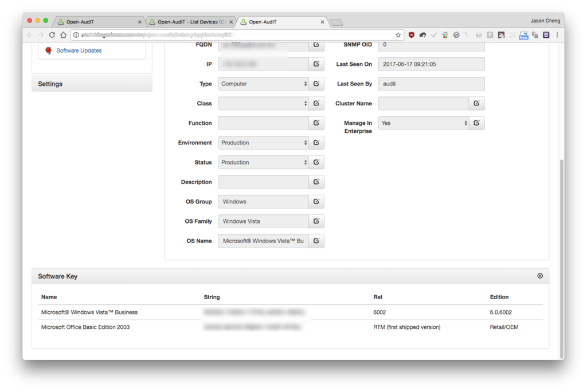Open the Manage In Enterprise dropdown

(x=424, y=123)
